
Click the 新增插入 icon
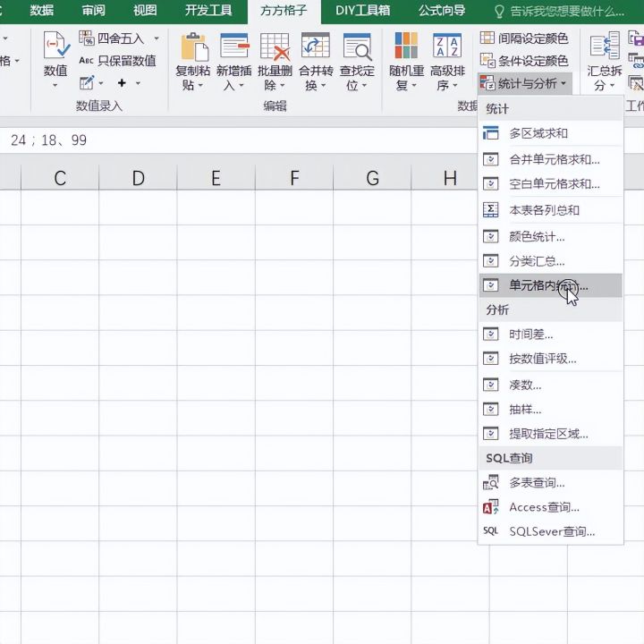[x=234, y=47]
